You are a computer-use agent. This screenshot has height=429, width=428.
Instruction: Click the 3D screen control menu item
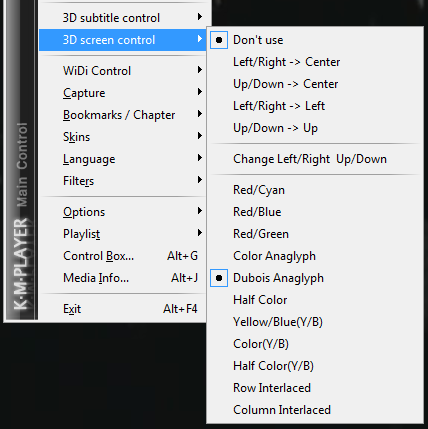123,40
